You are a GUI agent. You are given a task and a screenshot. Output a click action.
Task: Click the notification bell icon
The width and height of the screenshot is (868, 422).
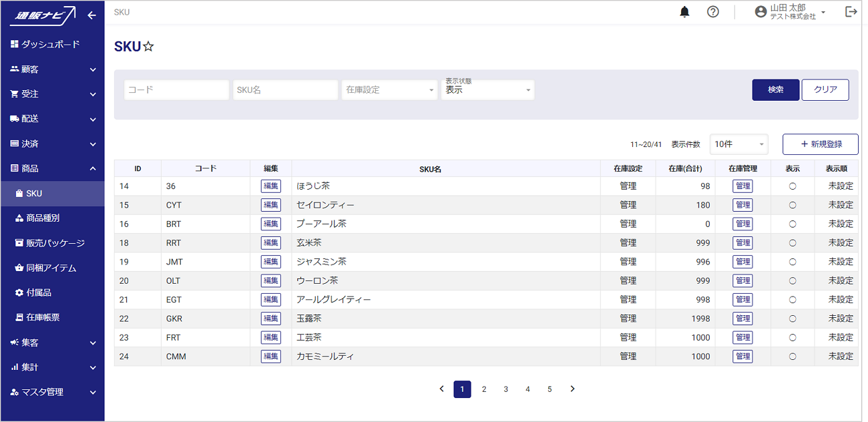coord(684,12)
